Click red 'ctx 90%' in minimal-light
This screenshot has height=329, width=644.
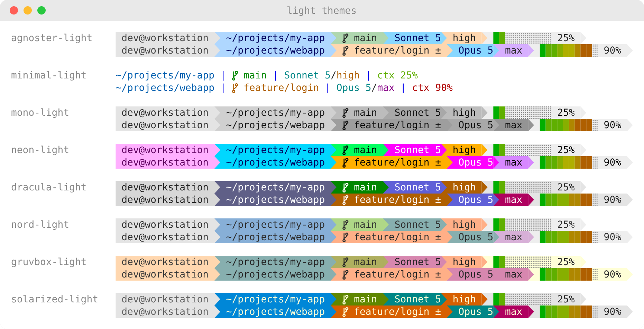point(433,88)
